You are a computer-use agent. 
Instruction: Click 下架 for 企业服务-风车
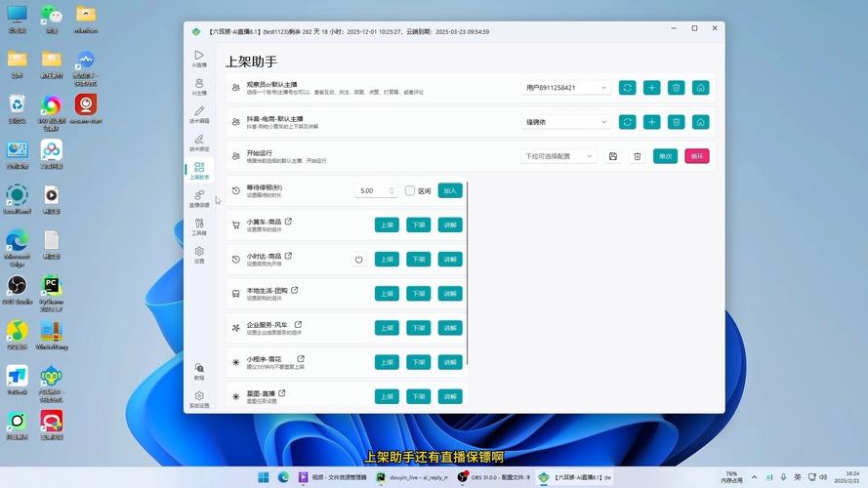click(x=418, y=328)
